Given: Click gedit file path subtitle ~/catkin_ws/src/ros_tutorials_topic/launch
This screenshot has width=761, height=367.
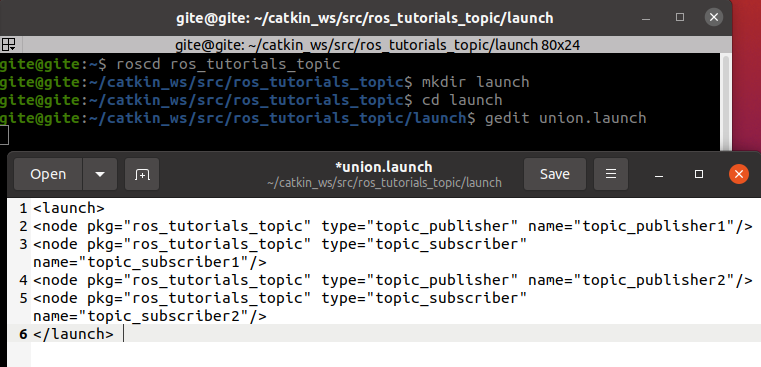Looking at the screenshot, I should click(x=384, y=183).
